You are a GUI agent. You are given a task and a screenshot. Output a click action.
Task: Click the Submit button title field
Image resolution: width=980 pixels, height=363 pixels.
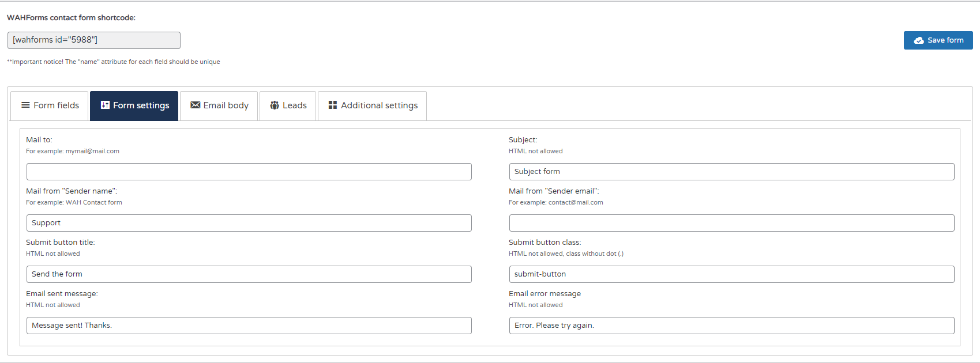pos(249,274)
